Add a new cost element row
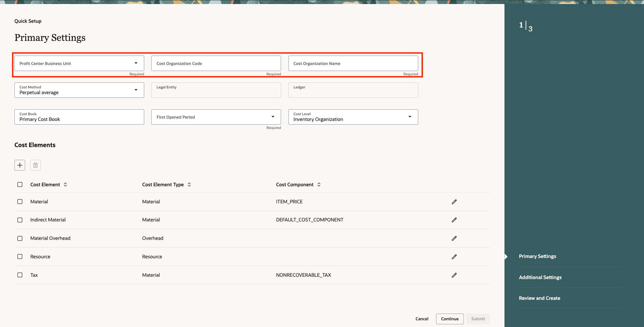Image resolution: width=644 pixels, height=327 pixels. pyautogui.click(x=20, y=165)
